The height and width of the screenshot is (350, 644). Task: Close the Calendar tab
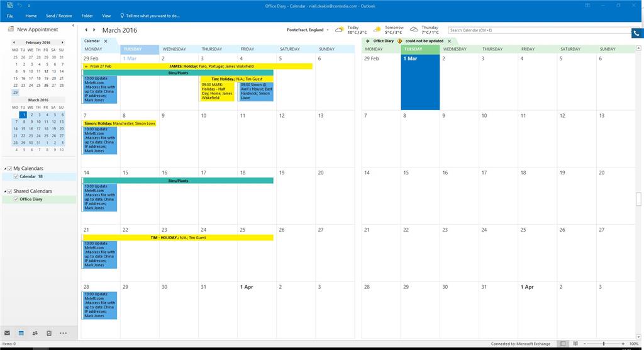click(x=106, y=41)
